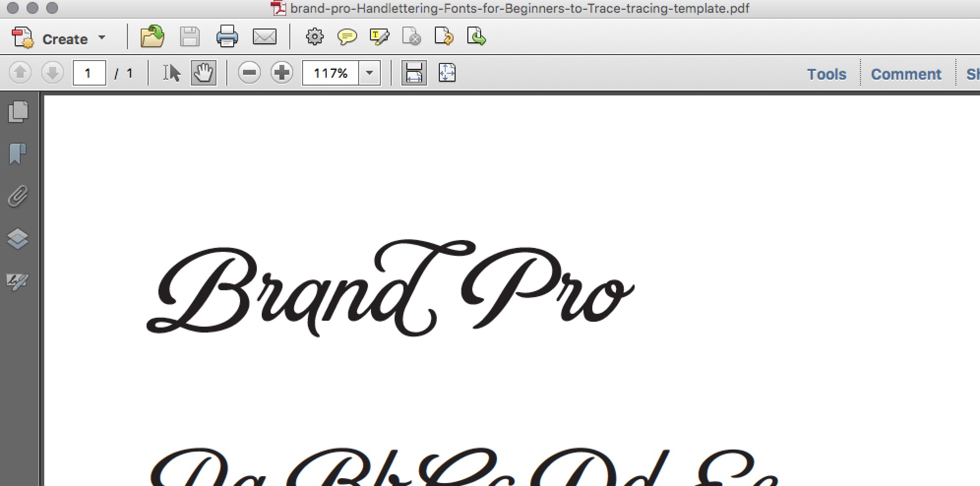Select the highlight text tool
The image size is (980, 486).
coord(379,37)
